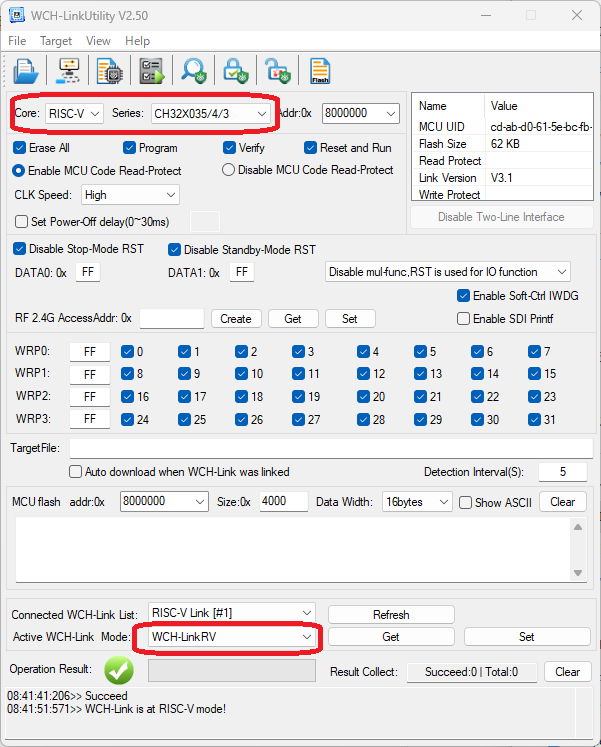Select Disable MCU Code Read-Protect radio
This screenshot has height=747, width=601.
pyautogui.click(x=228, y=170)
